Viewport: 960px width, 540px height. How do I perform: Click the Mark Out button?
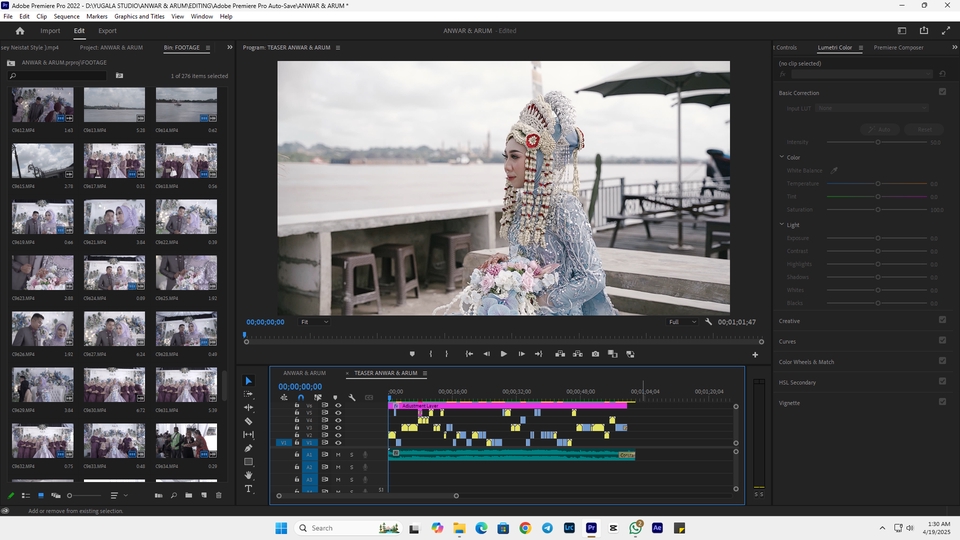(446, 354)
